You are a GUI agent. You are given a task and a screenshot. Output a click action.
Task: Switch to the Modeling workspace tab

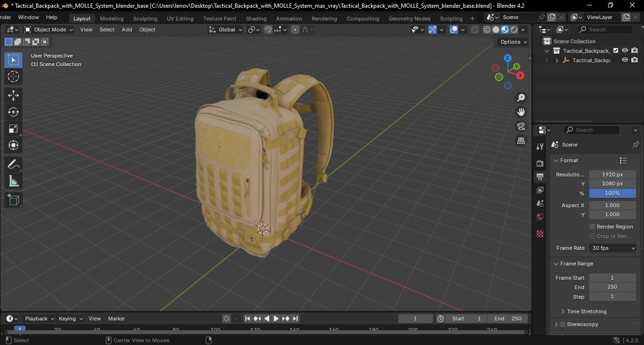click(112, 18)
